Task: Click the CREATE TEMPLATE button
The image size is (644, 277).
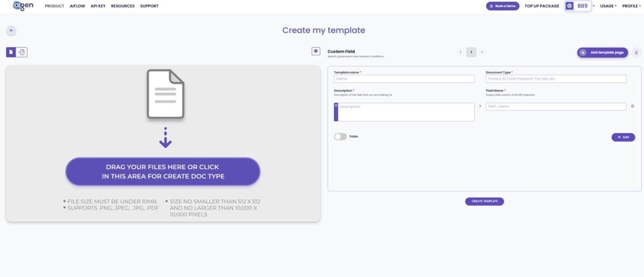Action: pos(485,201)
